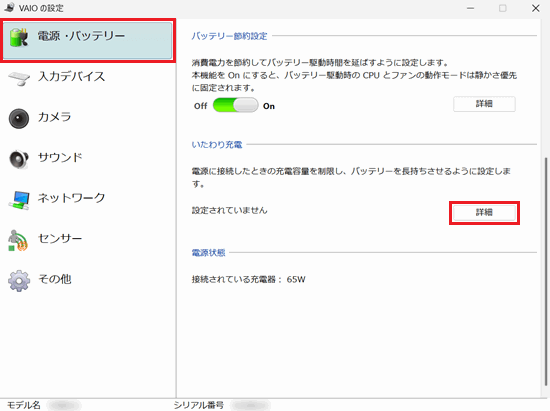This screenshot has width=550, height=411.
Task: Click the 設定されていません status text
Action: click(229, 210)
